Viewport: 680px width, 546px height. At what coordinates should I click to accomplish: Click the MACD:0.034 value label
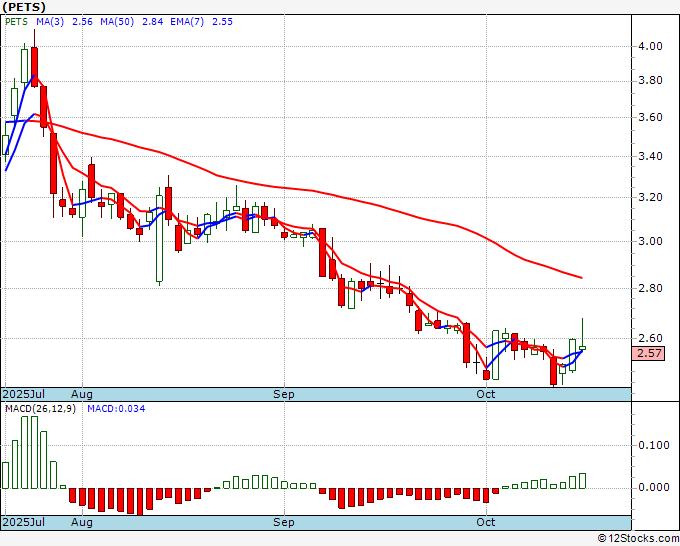pyautogui.click(x=116, y=409)
